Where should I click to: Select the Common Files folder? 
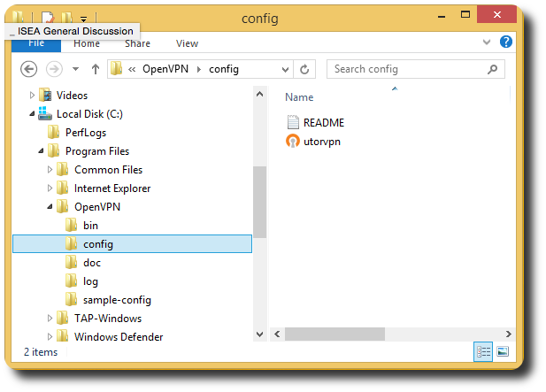[x=108, y=170]
